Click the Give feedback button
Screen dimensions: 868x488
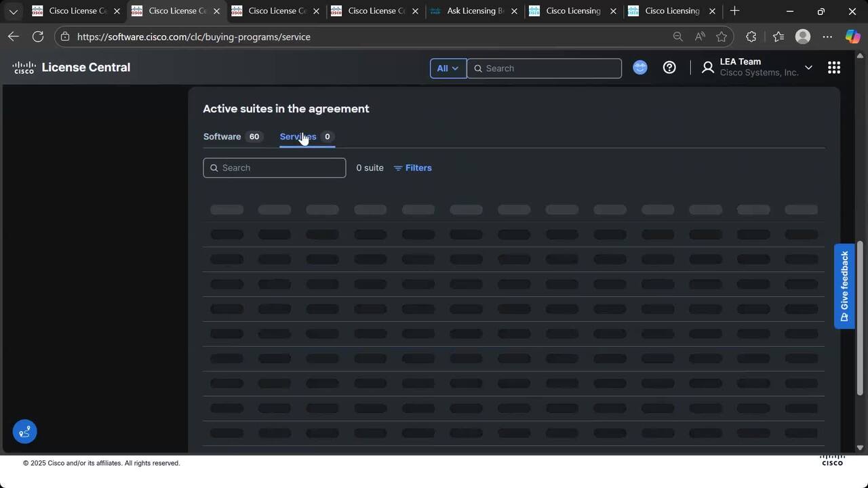(x=844, y=286)
